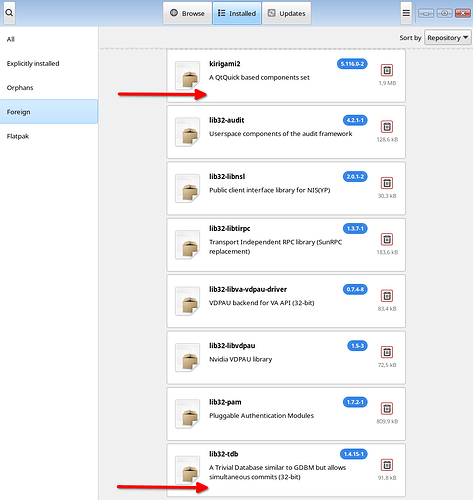This screenshot has height=500, width=473.
Task: Open the lib32-audit package name
Action: point(227,120)
